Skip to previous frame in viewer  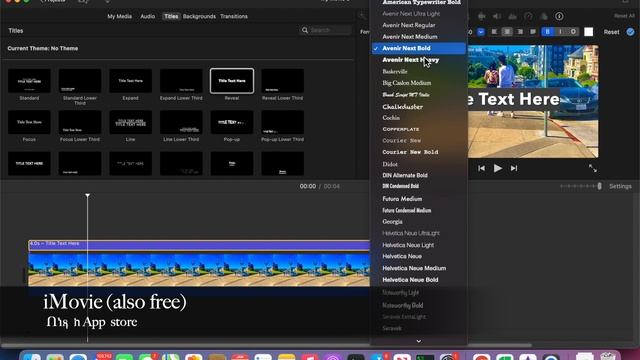[x=482, y=168]
